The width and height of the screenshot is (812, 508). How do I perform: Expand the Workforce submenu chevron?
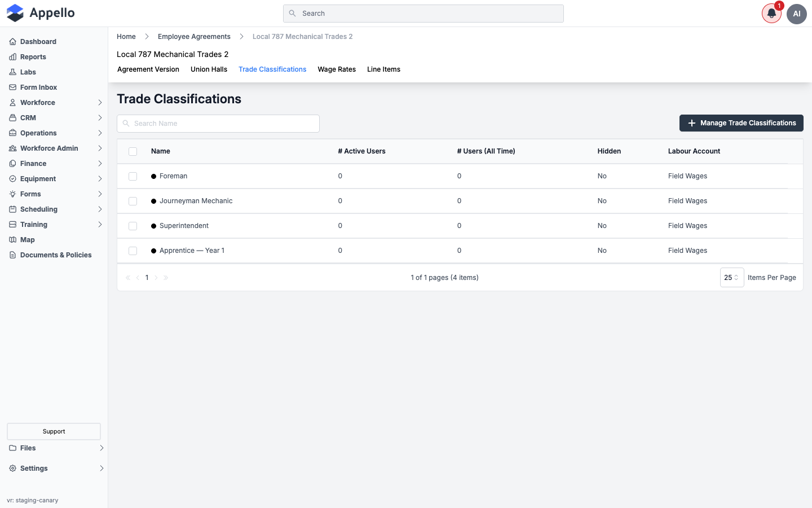point(100,103)
